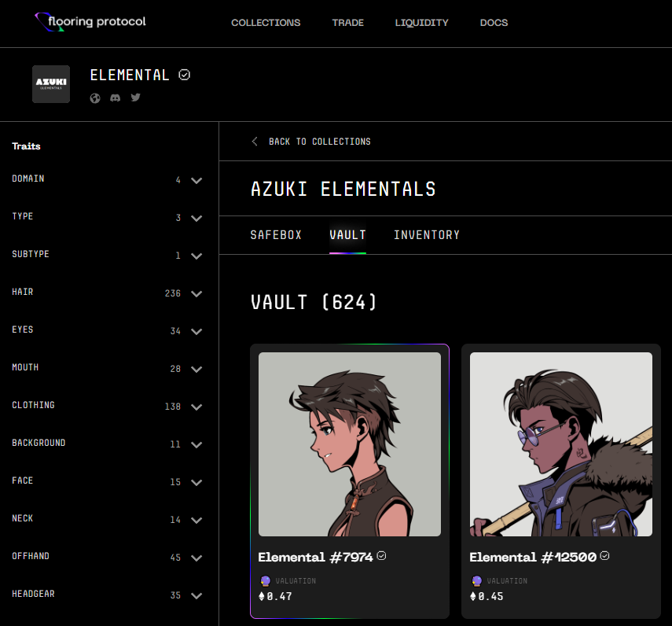This screenshot has width=672, height=626.
Task: Click verified badge on Elemental #12500
Action: pyautogui.click(x=604, y=556)
